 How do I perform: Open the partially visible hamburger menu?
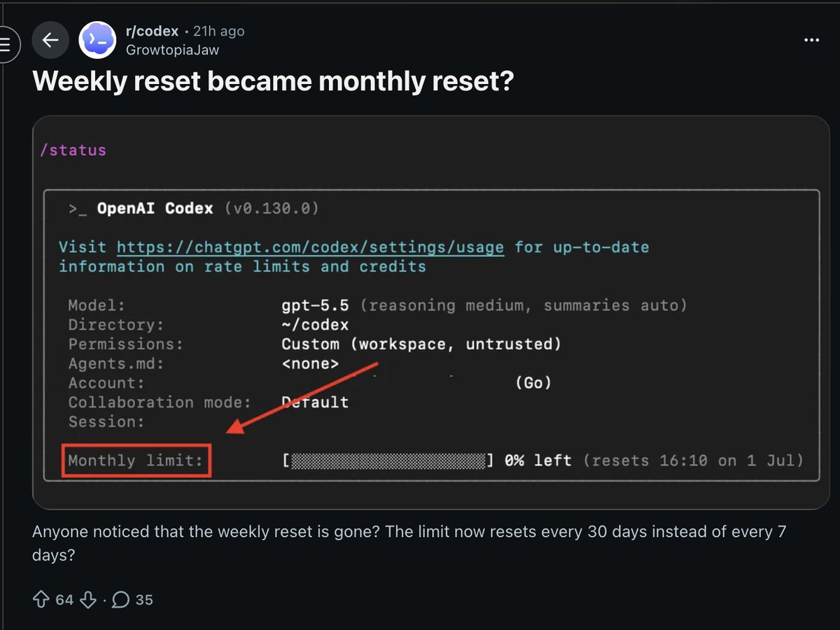pyautogui.click(x=6, y=44)
